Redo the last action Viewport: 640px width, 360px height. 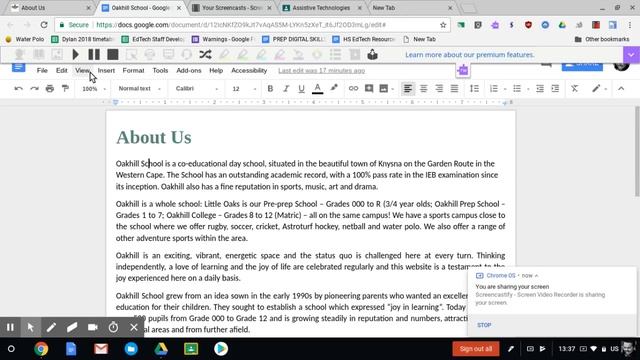pyautogui.click(x=34, y=89)
